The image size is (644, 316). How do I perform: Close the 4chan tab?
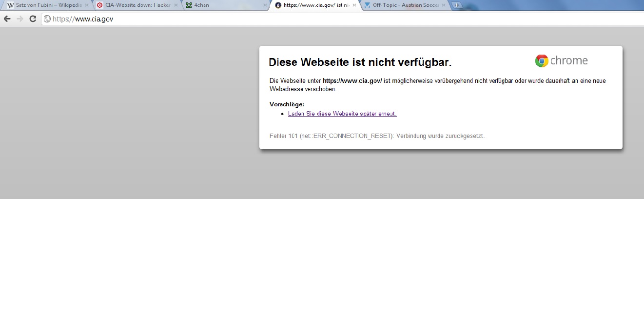265,5
